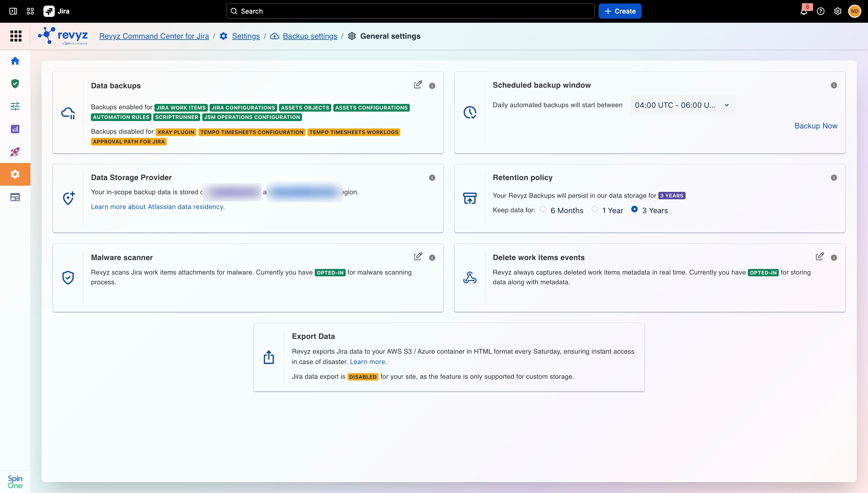The width and height of the screenshot is (868, 493).
Task: Click the ASSETS CONFIGURATIONS tag
Action: (371, 108)
